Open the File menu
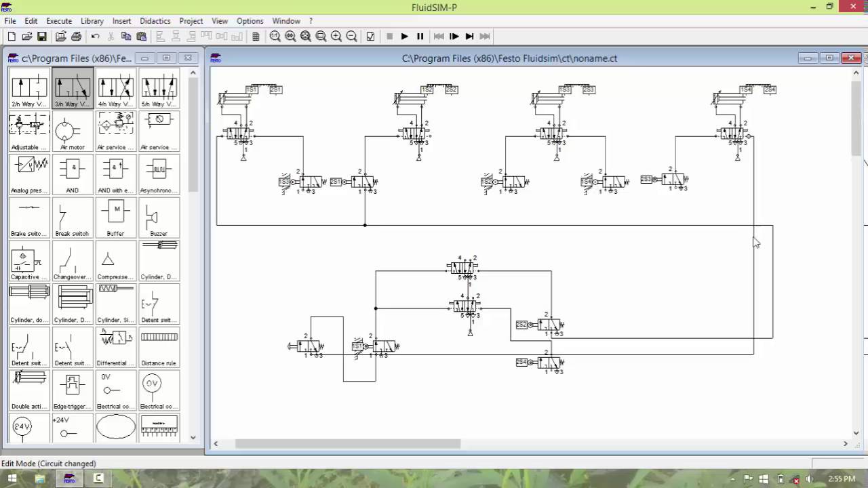This screenshot has width=868, height=488. tap(10, 21)
